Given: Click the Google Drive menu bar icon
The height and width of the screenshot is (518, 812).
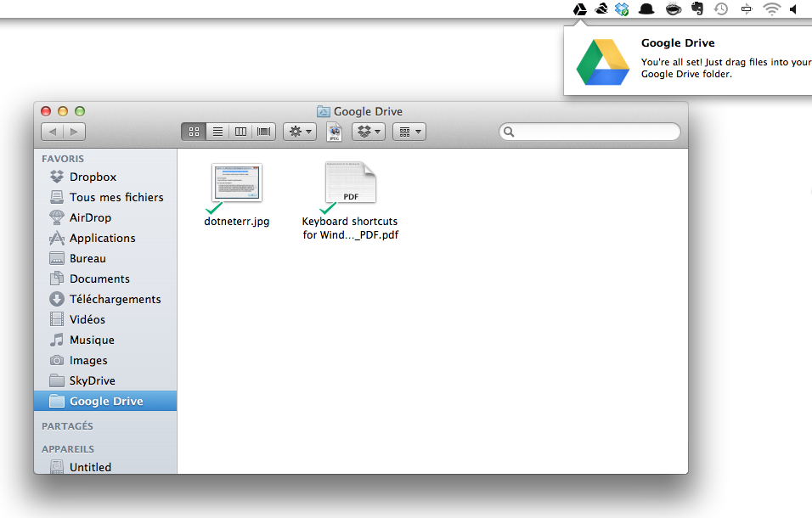Looking at the screenshot, I should [580, 9].
